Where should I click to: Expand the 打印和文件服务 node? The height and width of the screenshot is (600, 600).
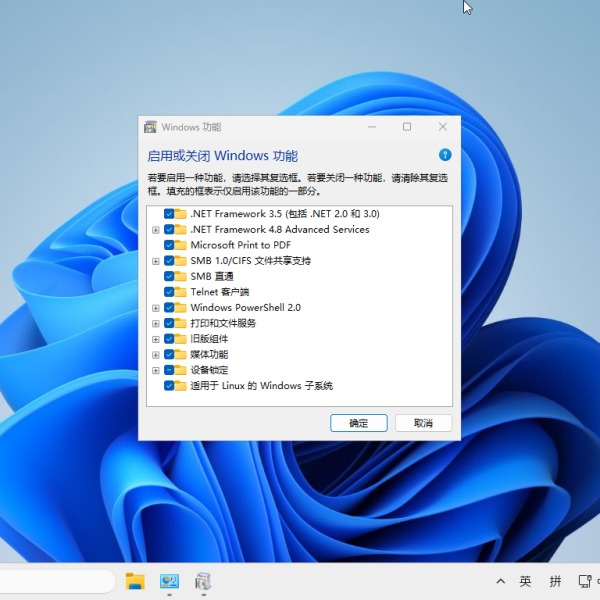point(155,324)
